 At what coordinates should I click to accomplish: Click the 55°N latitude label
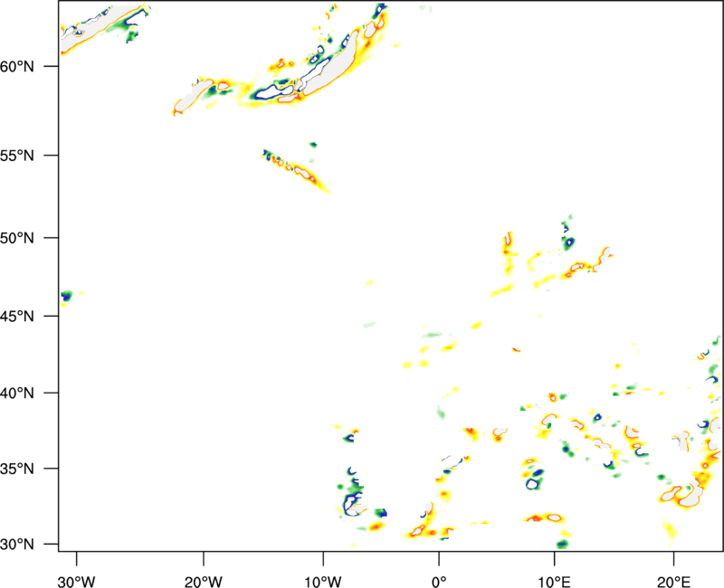(17, 155)
